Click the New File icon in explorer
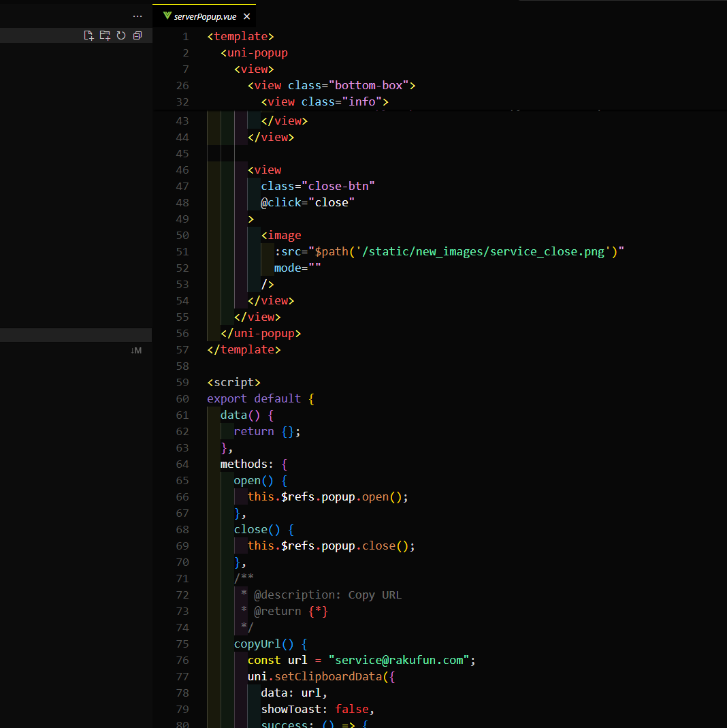Viewport: 727px width, 728px height. pos(88,35)
